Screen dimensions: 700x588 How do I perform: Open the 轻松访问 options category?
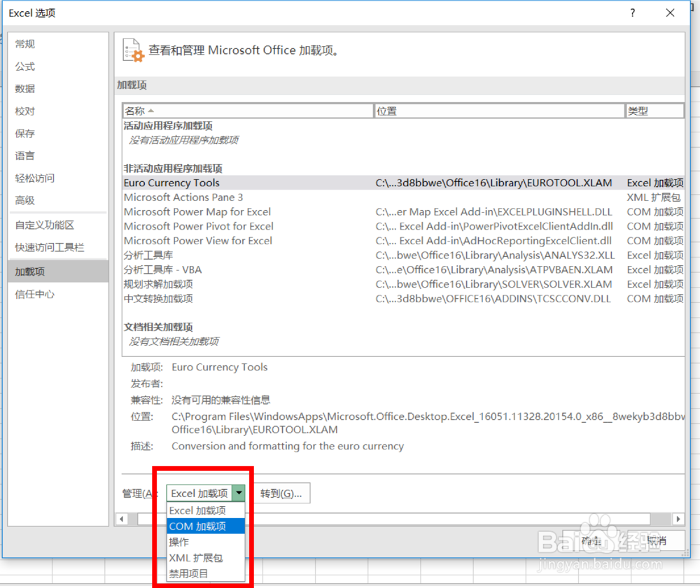(x=58, y=178)
